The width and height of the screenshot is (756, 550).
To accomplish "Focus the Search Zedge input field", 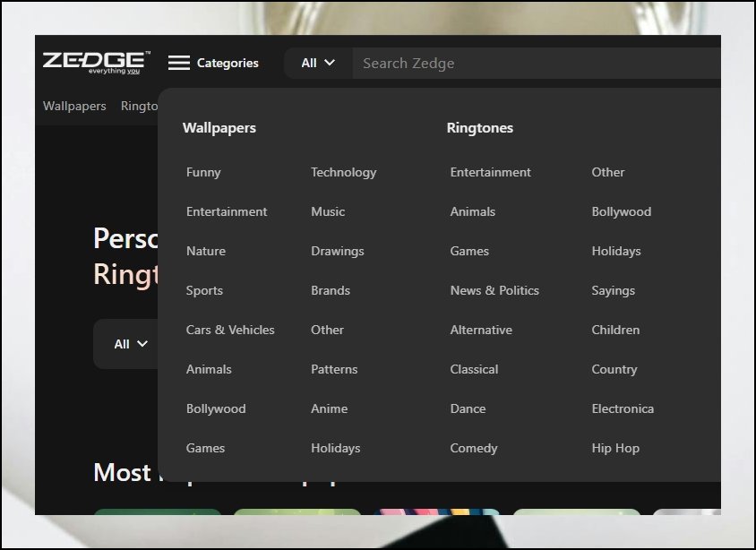I will 537,63.
